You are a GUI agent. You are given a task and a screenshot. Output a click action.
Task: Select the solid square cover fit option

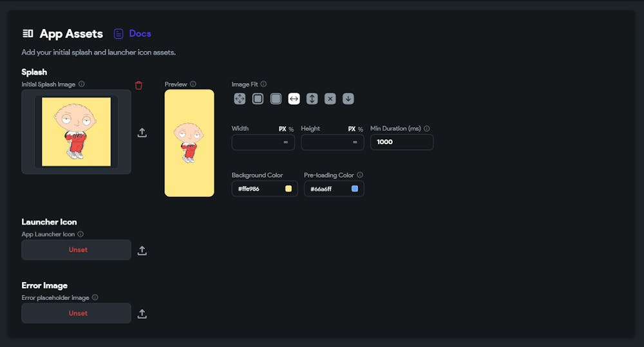[x=276, y=98]
